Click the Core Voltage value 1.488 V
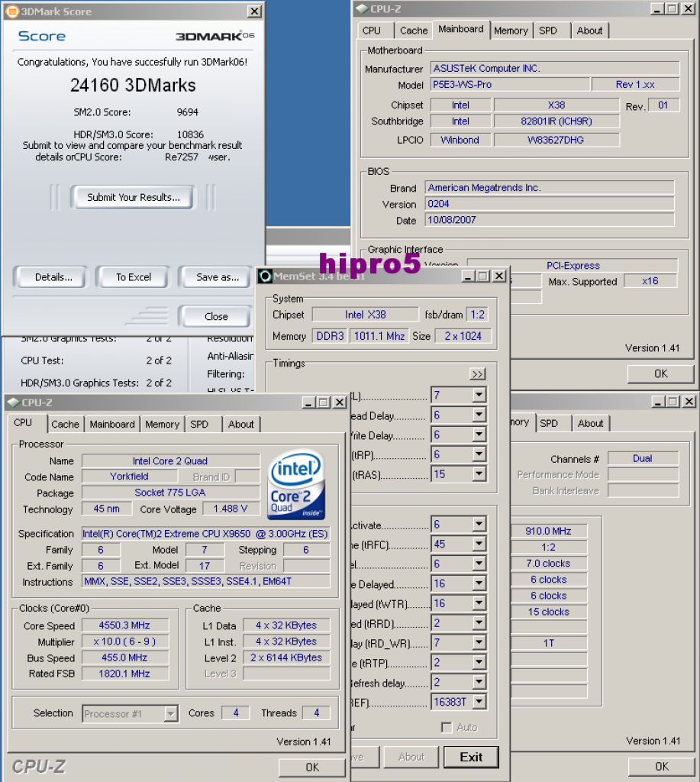Screen dimensions: 700x782 [231, 509]
